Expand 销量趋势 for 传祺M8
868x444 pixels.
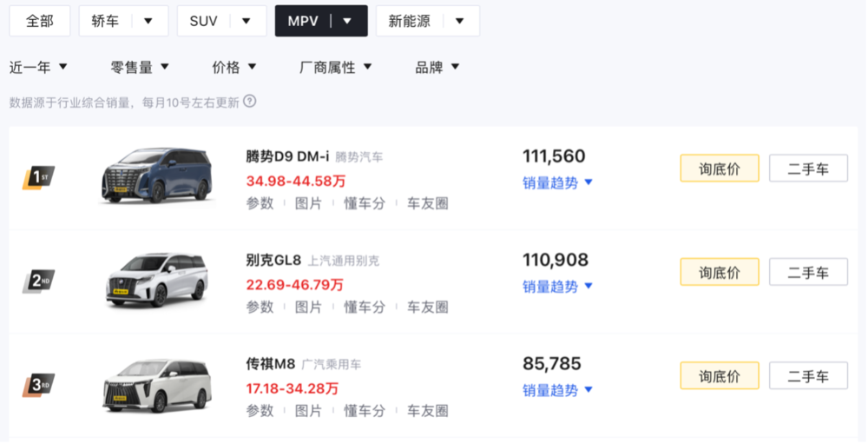tap(557, 390)
